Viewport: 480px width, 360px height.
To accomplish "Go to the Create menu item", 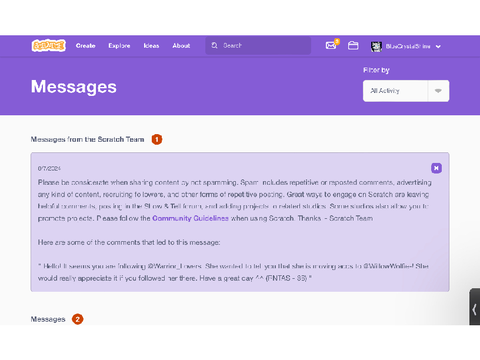I will pyautogui.click(x=85, y=46).
